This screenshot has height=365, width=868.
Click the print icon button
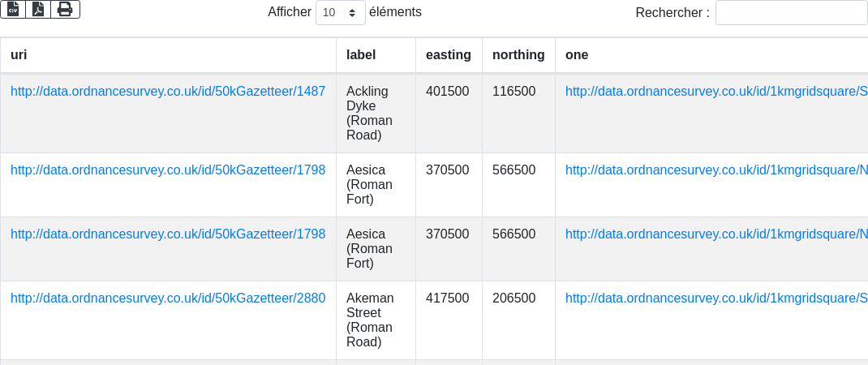click(x=65, y=9)
